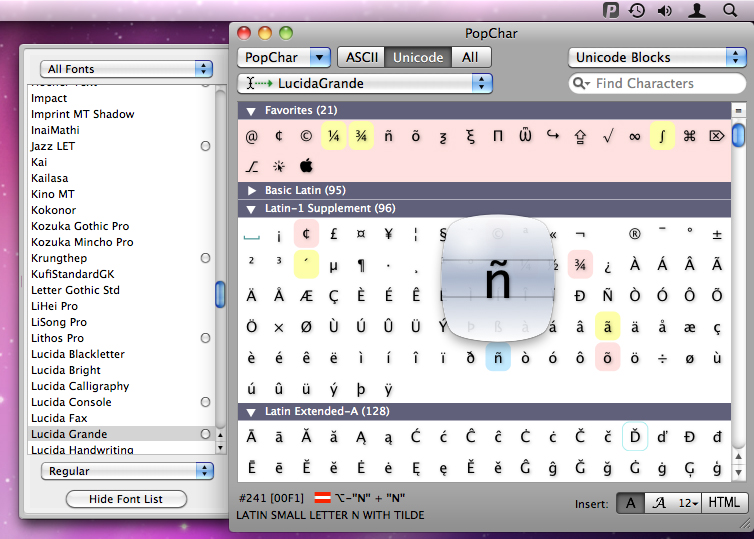Select the ¾ fraction in Favorites

[x=361, y=137]
